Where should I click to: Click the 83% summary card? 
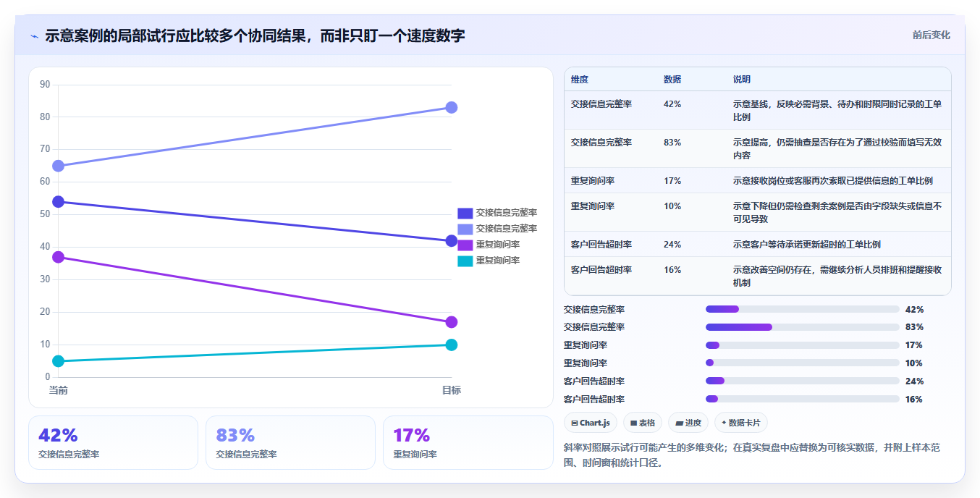290,442
